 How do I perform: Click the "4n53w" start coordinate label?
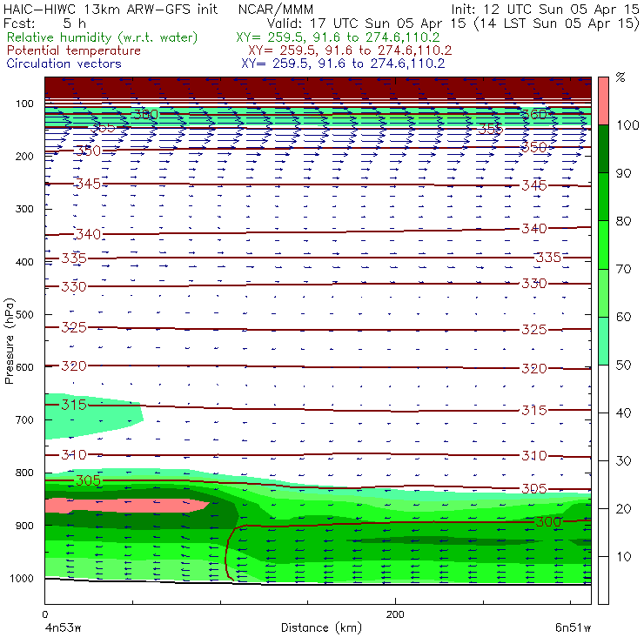point(63,627)
